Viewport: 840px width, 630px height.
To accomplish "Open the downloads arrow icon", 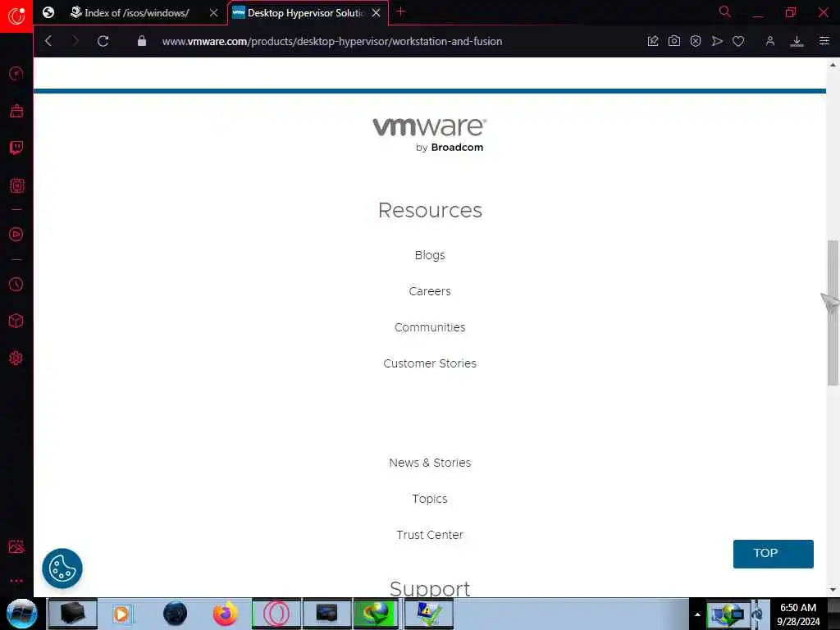I will [797, 41].
